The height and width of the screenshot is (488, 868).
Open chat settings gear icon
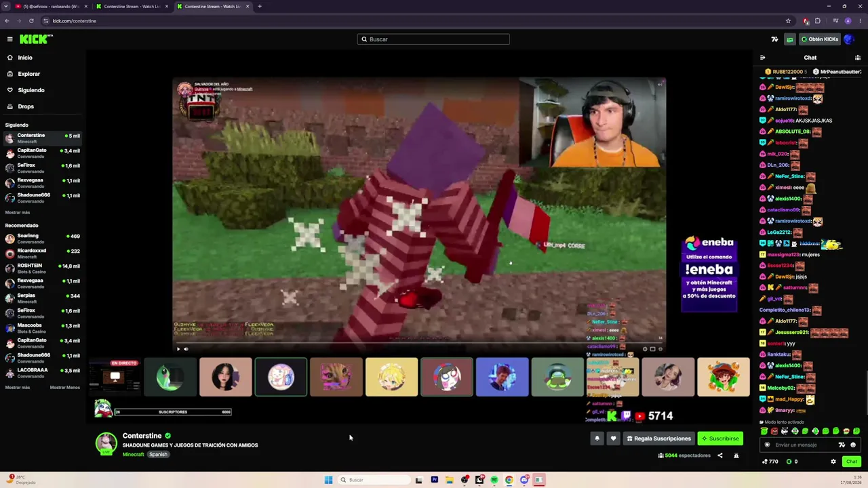click(x=833, y=462)
